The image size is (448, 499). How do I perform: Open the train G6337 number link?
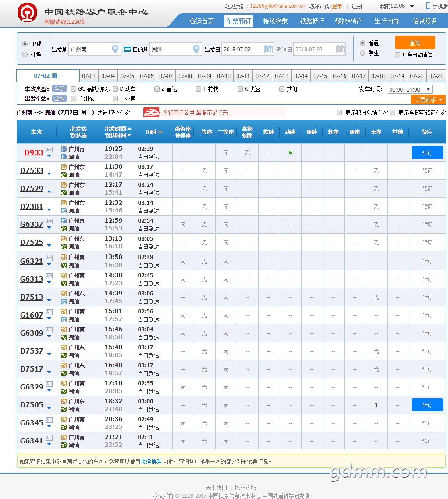[x=32, y=224]
